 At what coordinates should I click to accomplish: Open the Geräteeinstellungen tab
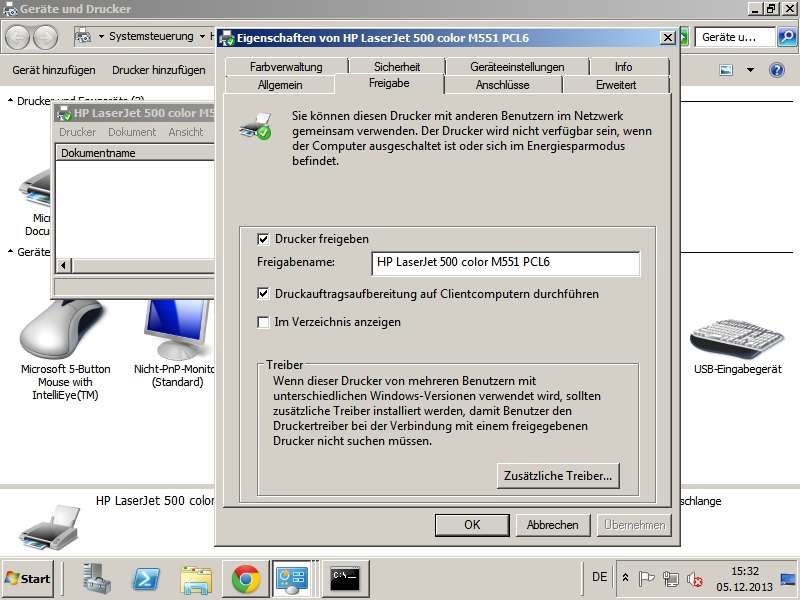click(x=517, y=67)
